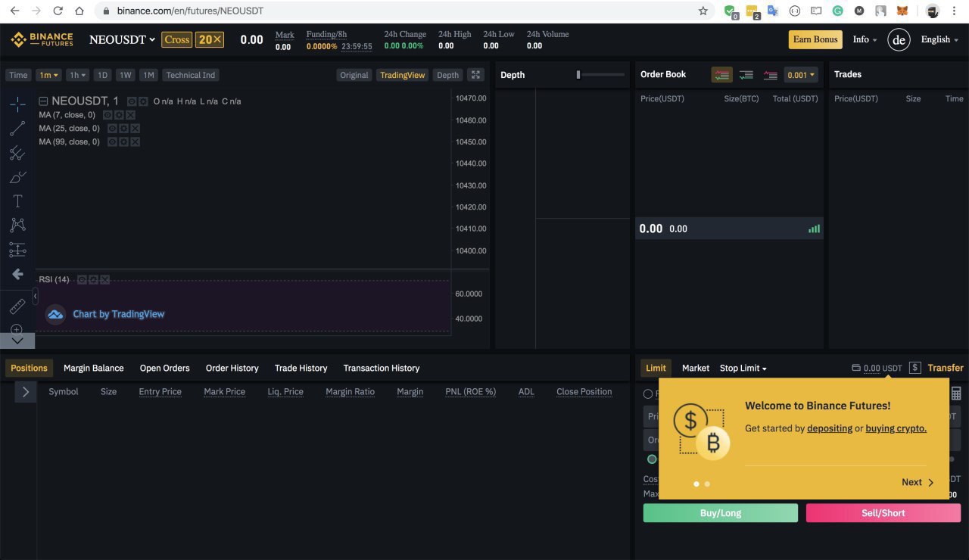Open the 0.001 order book precision dropdown

point(801,75)
